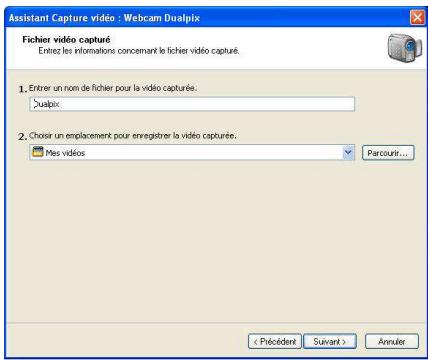Click the 'Entrer un nom de fichier' label
Viewport: 428px width, 360px height.
(x=113, y=88)
